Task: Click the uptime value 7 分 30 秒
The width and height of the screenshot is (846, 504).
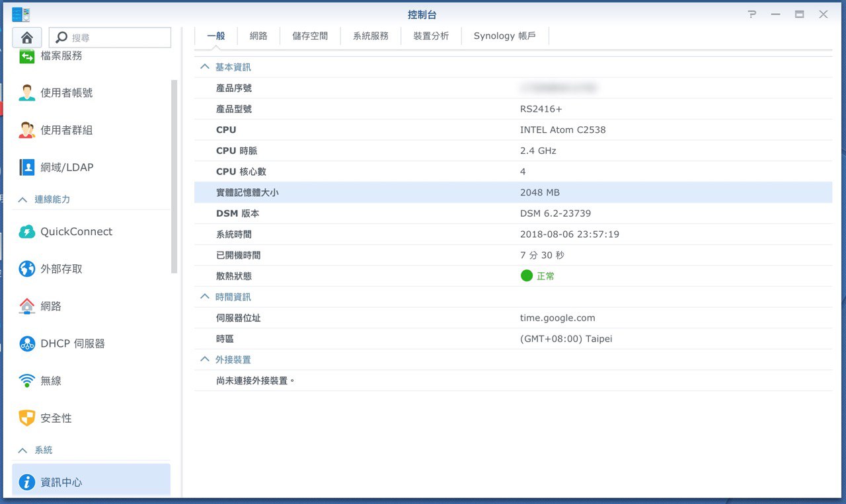Action: (543, 255)
